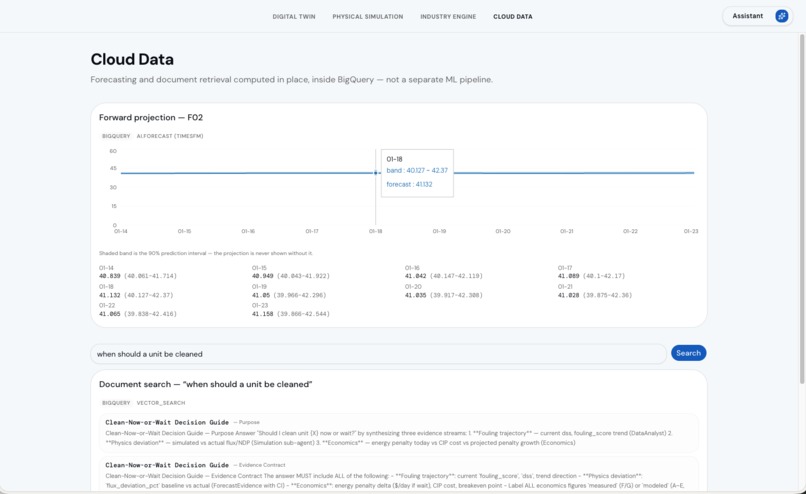Click the Forward projection — FO2 heading
806x494 pixels.
tap(151, 118)
